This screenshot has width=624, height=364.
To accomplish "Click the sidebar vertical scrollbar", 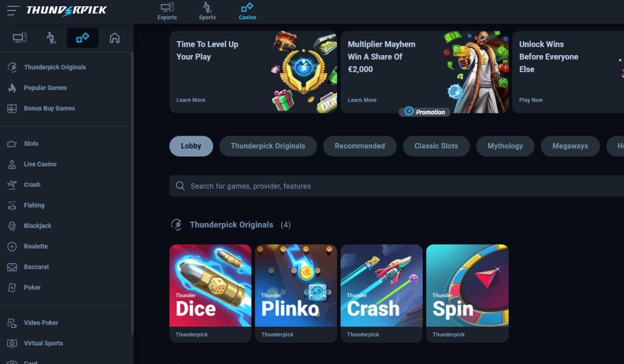I will click(x=132, y=192).
